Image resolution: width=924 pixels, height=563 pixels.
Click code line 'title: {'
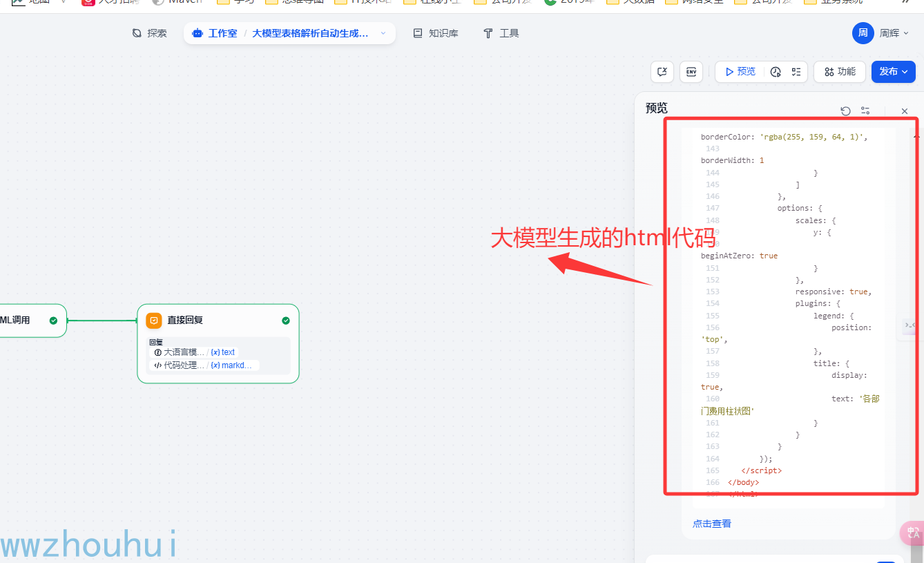[831, 363]
